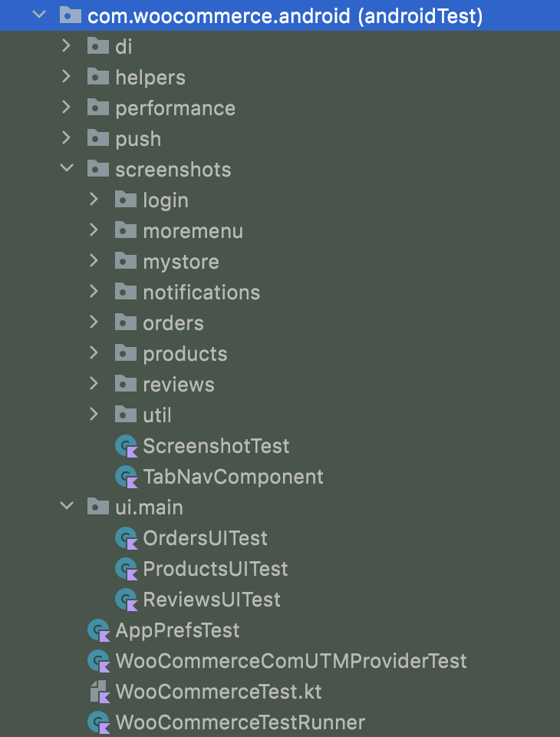This screenshot has height=737, width=560.
Task: Expand the helpers folder chevron
Action: [x=66, y=76]
